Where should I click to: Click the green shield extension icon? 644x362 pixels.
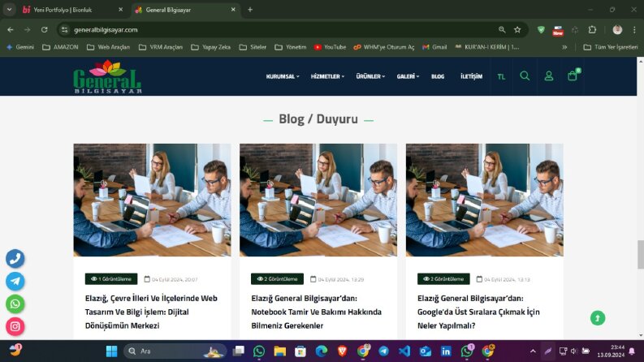(x=541, y=29)
